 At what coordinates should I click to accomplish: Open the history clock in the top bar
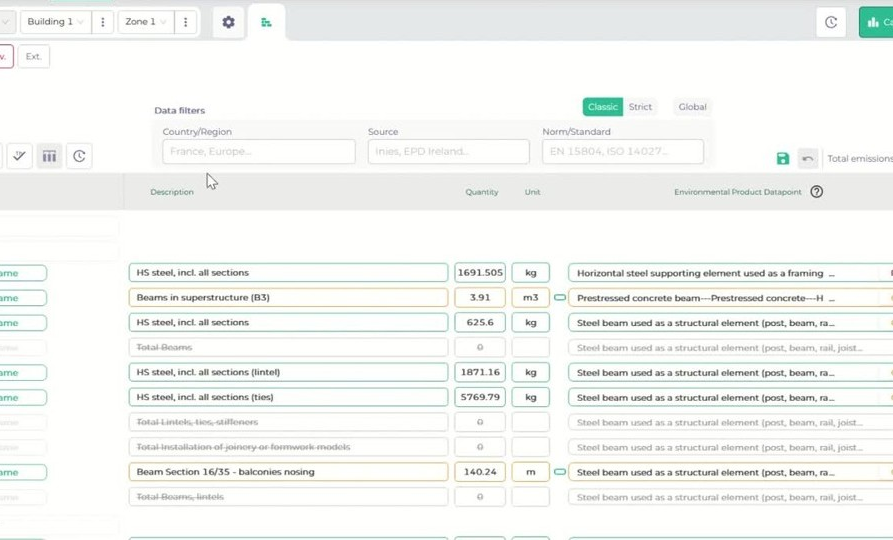point(830,22)
